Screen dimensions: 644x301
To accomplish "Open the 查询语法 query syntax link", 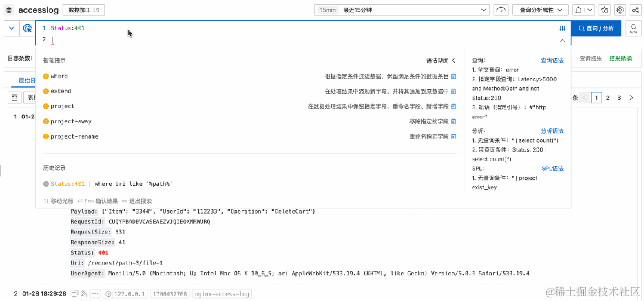I will [552, 60].
